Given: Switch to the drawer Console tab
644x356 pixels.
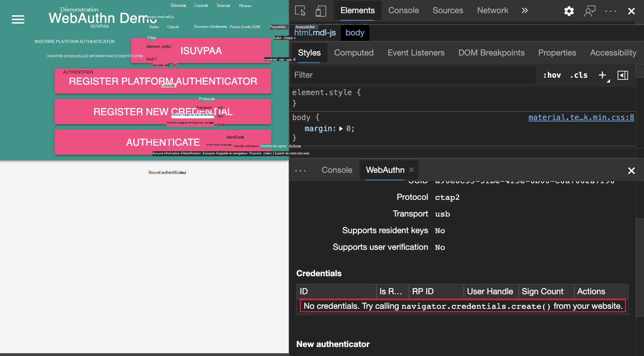Looking at the screenshot, I should [337, 170].
